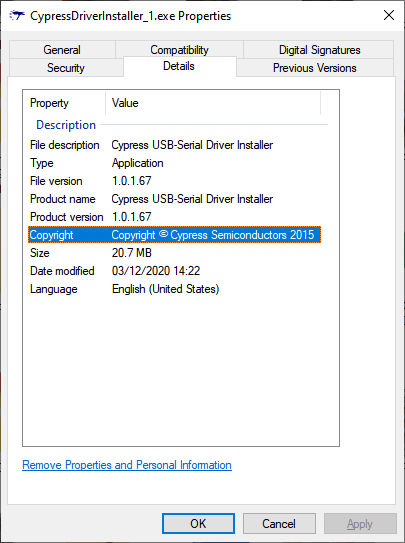Select the Type property label
This screenshot has height=543, width=405.
(x=42, y=163)
